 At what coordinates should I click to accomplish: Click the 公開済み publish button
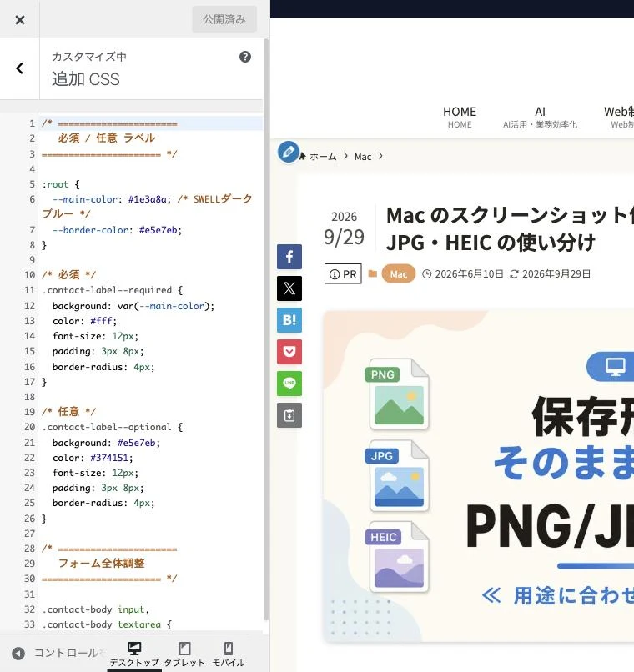pos(224,19)
